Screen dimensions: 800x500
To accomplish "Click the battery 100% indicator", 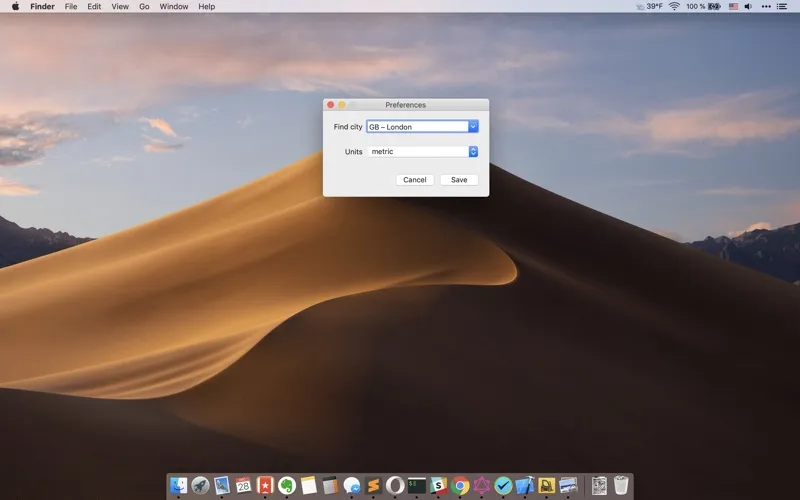I will (703, 6).
